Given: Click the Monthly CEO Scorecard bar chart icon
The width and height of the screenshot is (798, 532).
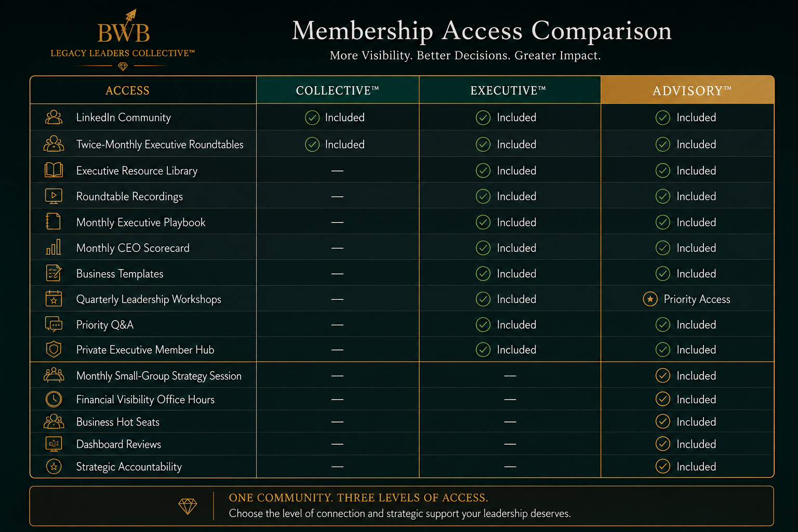Looking at the screenshot, I should [54, 247].
